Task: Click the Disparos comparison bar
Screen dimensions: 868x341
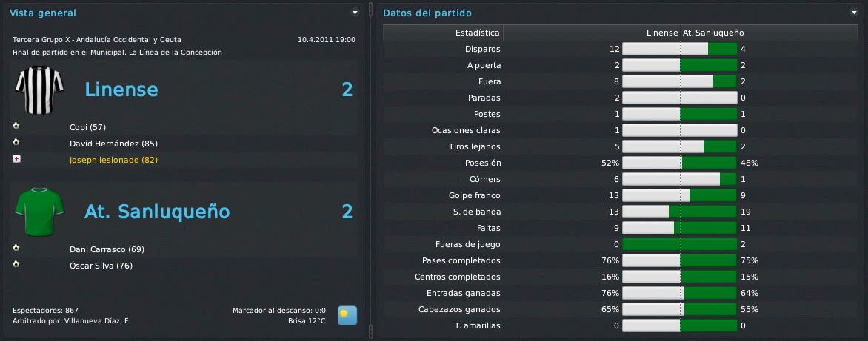Action: click(680, 49)
